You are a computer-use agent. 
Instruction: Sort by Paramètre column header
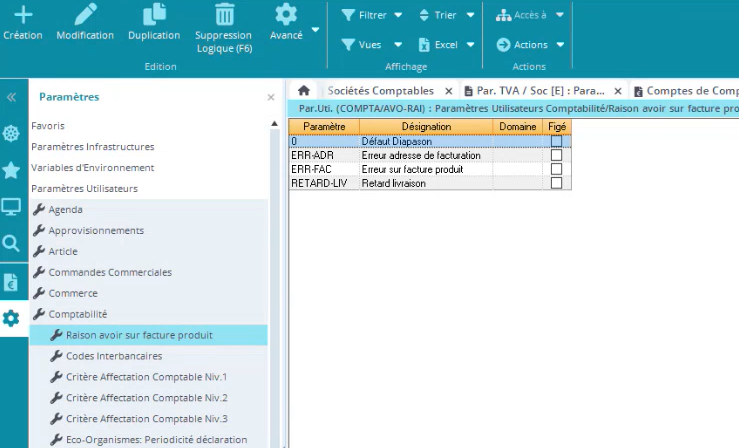click(324, 127)
